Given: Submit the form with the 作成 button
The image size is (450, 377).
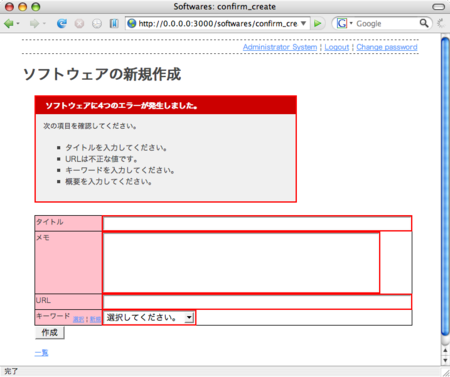Looking at the screenshot, I should pos(50,333).
